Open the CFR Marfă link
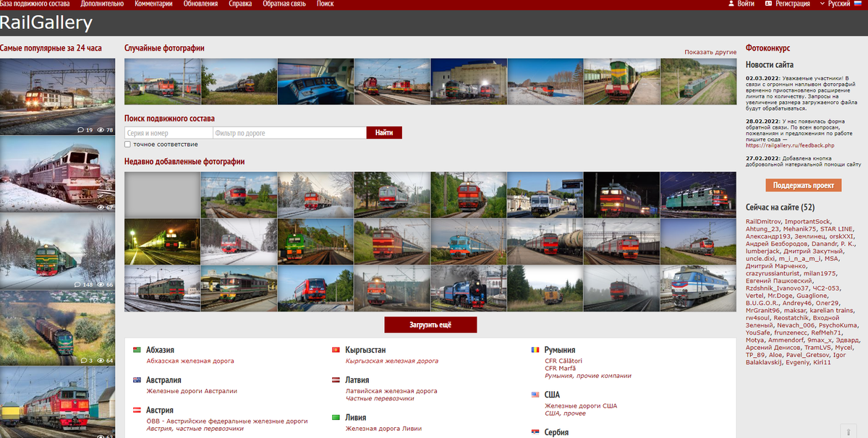The width and height of the screenshot is (868, 438). (x=561, y=369)
